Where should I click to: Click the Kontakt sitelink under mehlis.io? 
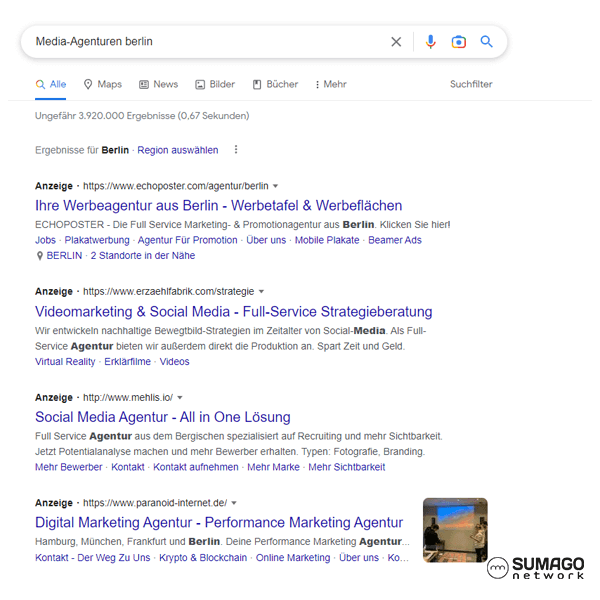tap(128, 467)
